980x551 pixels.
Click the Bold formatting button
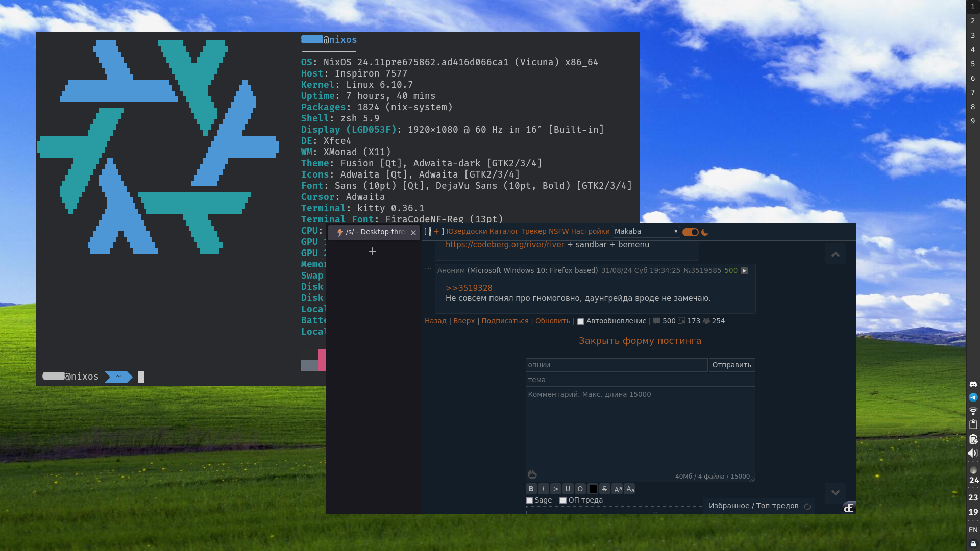pos(531,489)
